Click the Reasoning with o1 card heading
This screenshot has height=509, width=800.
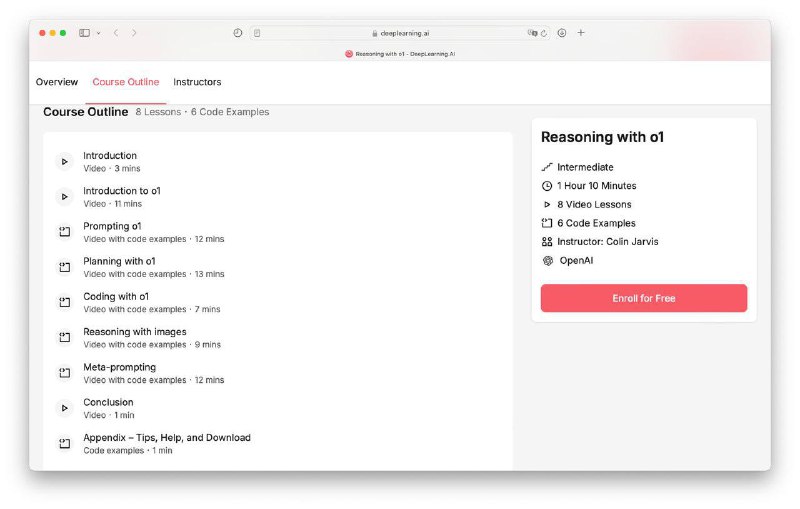602,137
